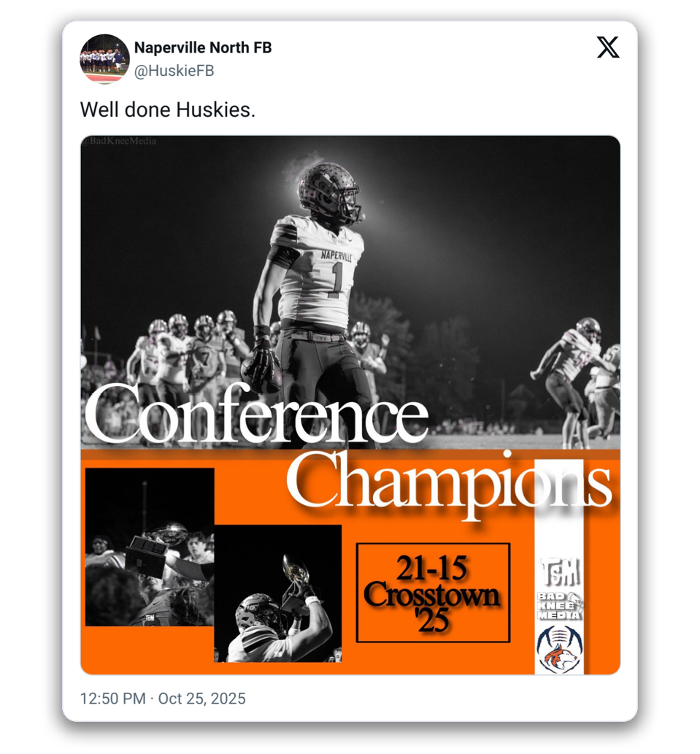Viewport: 700px width, 754px height.
Task: Click the player's football helmet
Action: [x=329, y=193]
